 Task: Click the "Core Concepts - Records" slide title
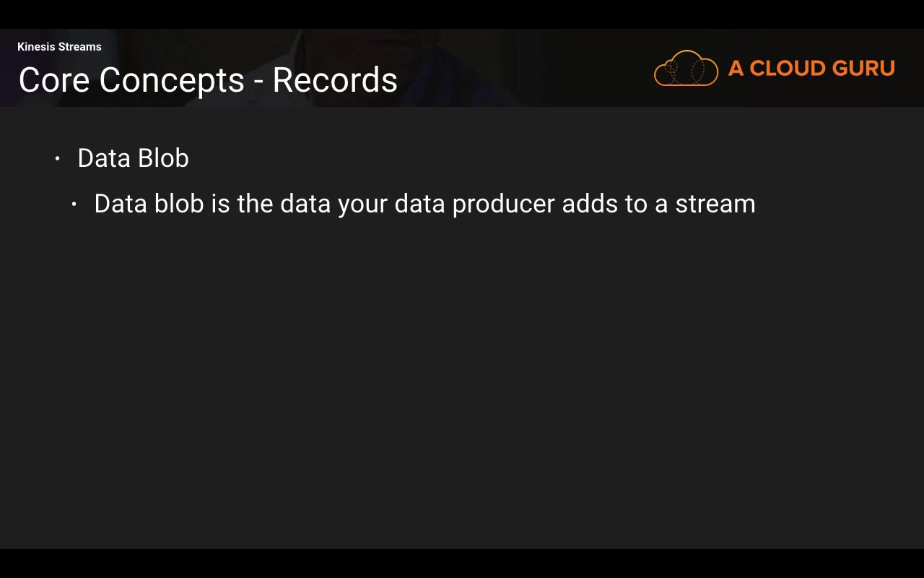click(x=208, y=80)
